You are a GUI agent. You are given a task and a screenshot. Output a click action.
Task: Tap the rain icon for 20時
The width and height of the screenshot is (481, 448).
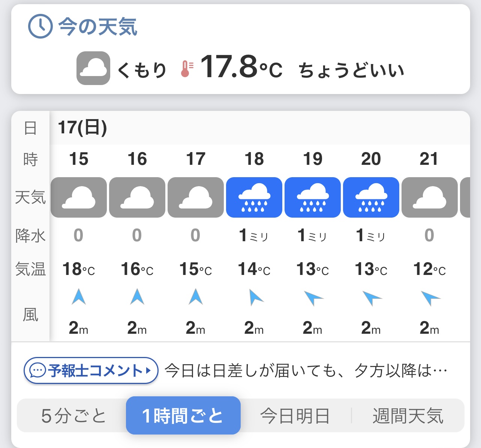(x=371, y=197)
